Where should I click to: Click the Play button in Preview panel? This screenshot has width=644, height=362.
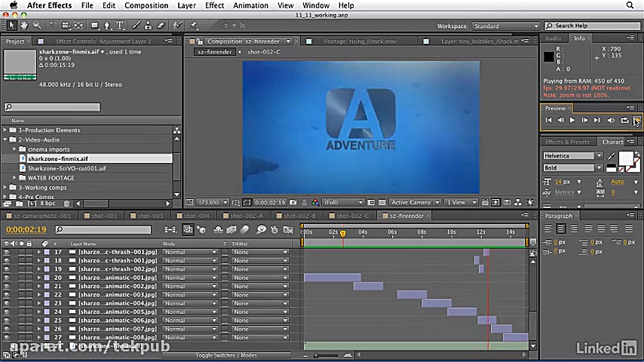point(572,120)
